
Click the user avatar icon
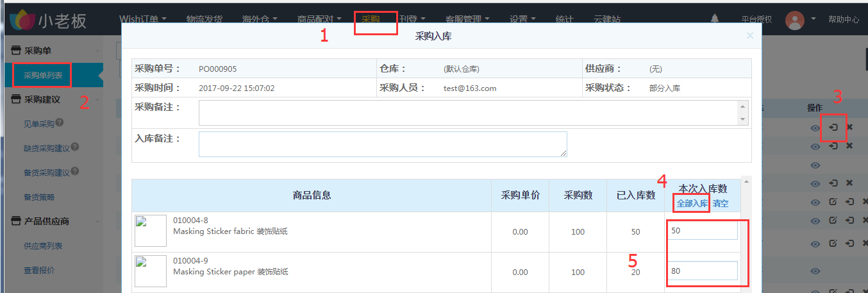tap(795, 20)
